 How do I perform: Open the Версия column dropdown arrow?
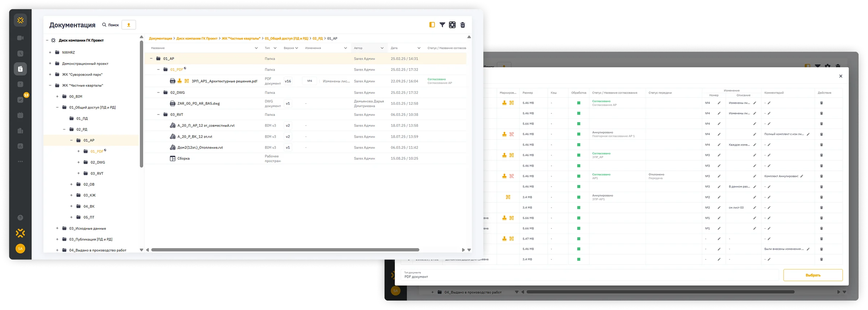296,48
